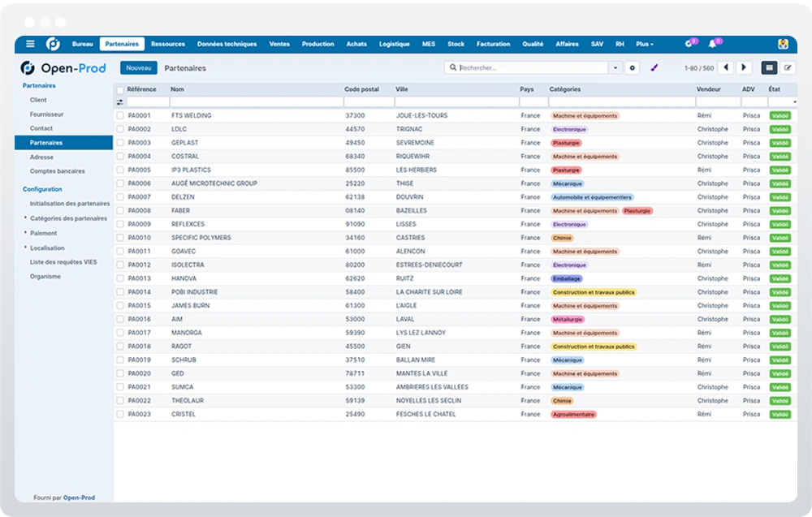
Task: Open the settings gear notifications icon
Action: click(689, 44)
